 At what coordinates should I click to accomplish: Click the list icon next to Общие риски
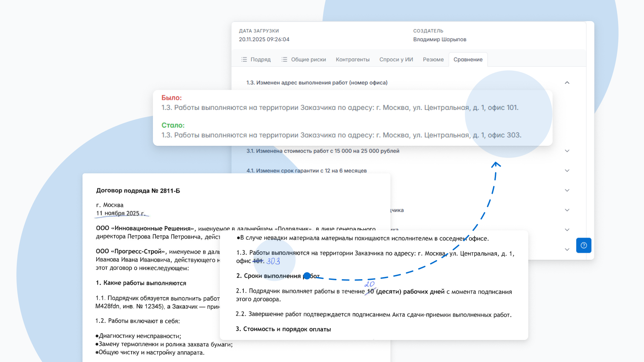point(284,59)
